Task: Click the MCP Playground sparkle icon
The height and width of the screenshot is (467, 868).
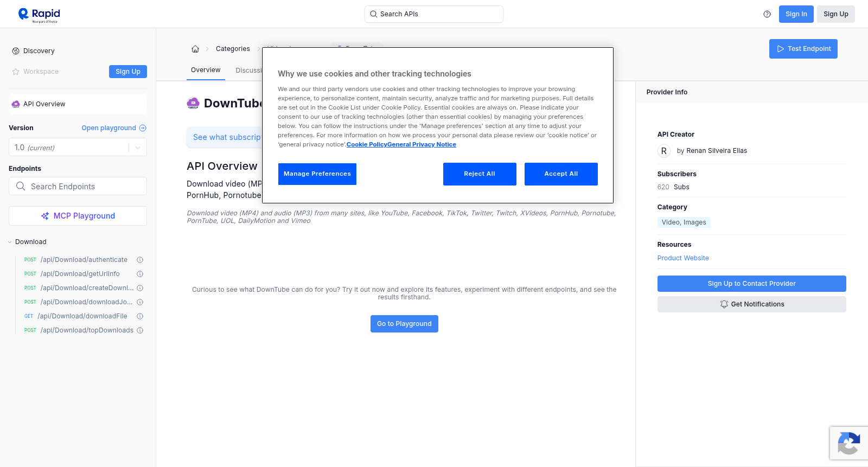Action: pos(45,216)
